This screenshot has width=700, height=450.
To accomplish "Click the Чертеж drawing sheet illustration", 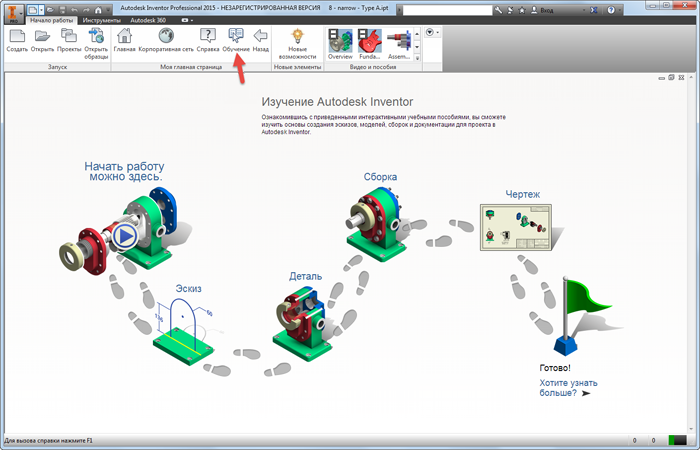I will tap(516, 227).
